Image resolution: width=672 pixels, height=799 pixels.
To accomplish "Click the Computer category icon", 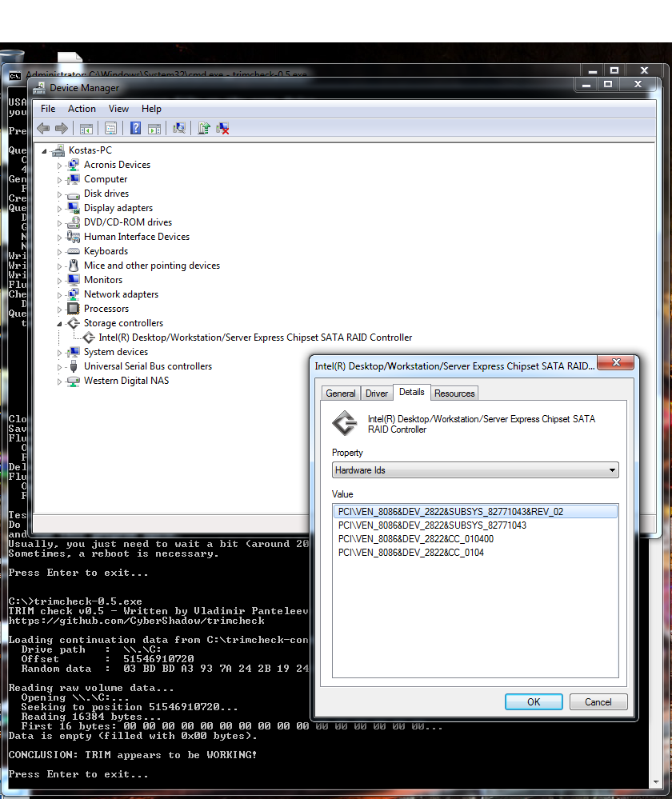I will pos(74,179).
